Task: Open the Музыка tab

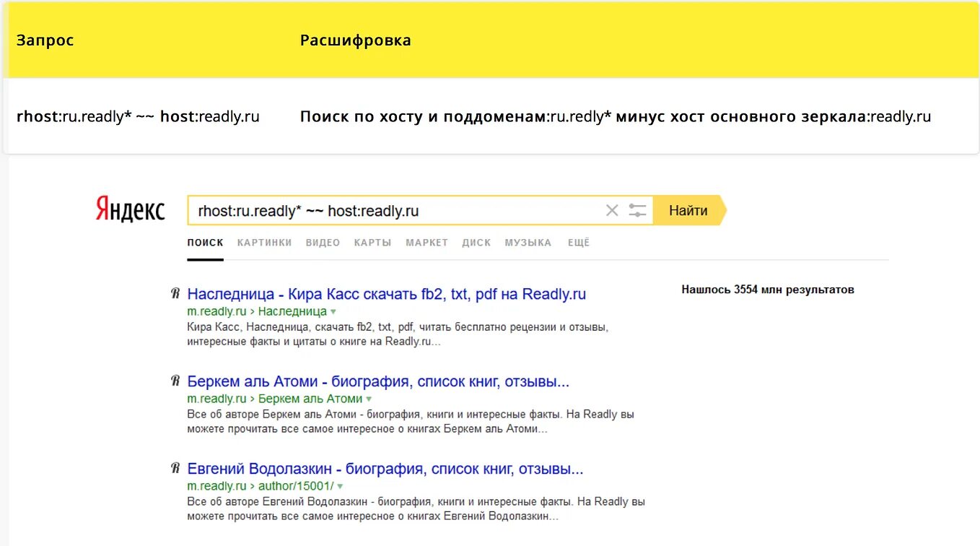Action: pyautogui.click(x=528, y=243)
